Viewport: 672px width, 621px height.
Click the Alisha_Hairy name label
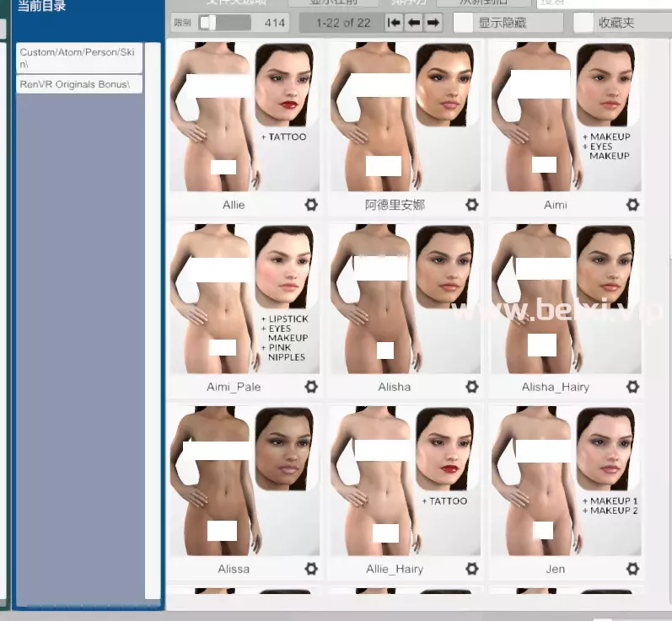(556, 387)
